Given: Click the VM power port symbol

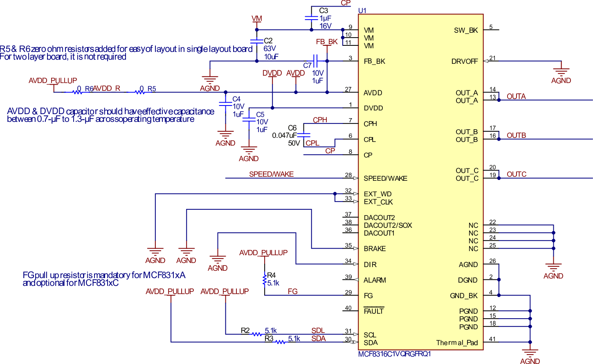Looking at the screenshot, I should click(x=257, y=21).
